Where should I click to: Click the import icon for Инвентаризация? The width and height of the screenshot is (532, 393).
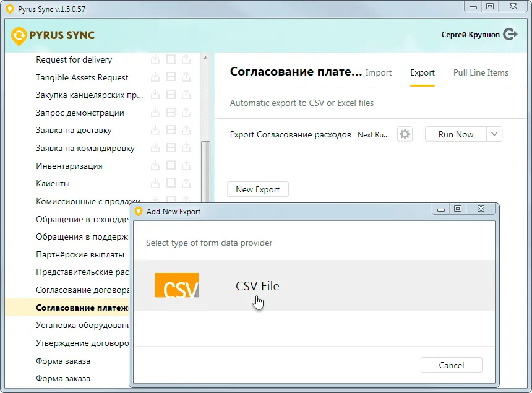click(155, 166)
